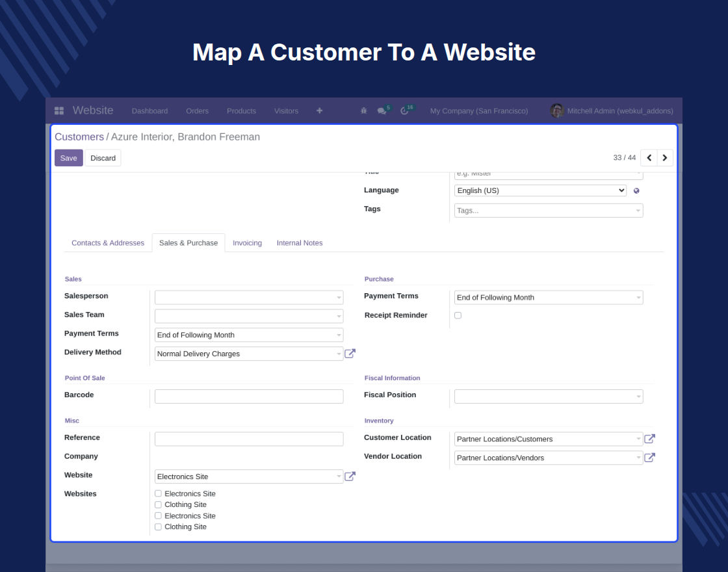The image size is (728, 572).
Task: Check first Electronics Site under Websites
Action: click(x=159, y=493)
